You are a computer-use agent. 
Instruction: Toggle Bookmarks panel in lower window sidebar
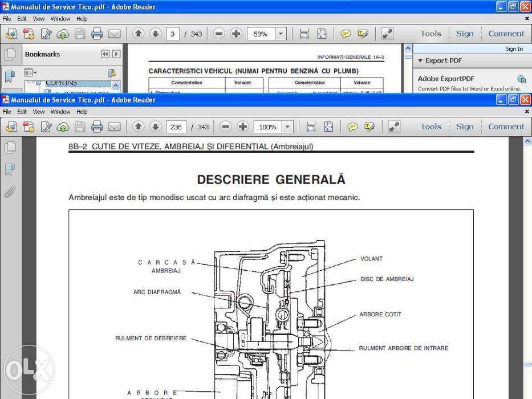coord(10,169)
